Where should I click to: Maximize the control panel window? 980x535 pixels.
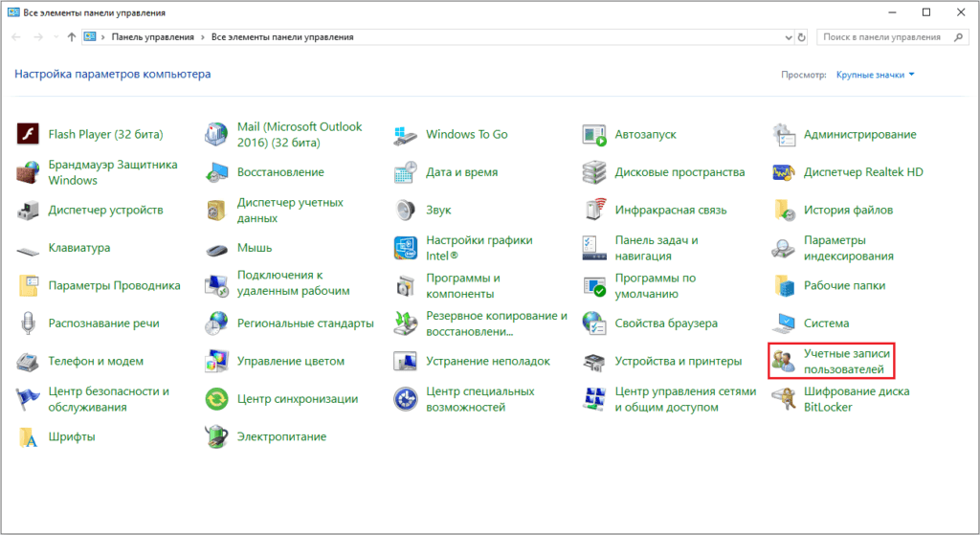click(x=926, y=12)
